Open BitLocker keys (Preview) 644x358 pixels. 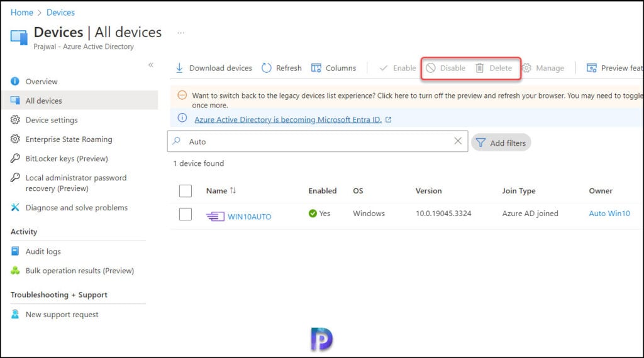pyautogui.click(x=67, y=158)
